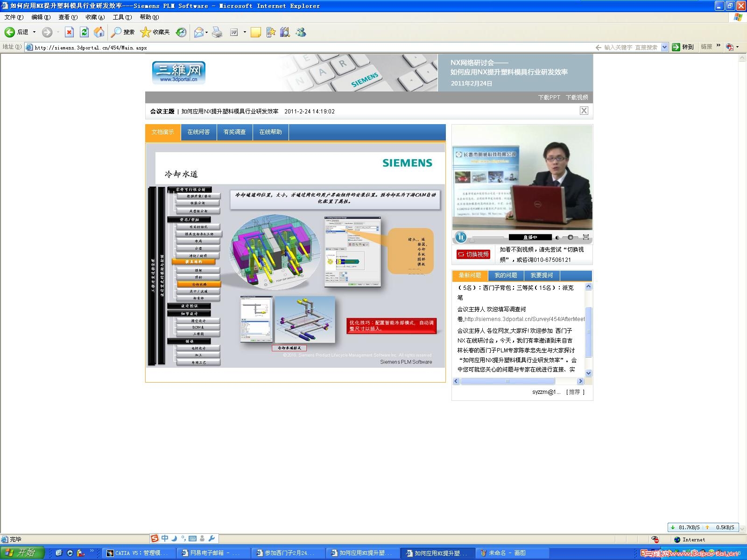Pause the live video stream
This screenshot has width=747, height=560.
tap(461, 237)
